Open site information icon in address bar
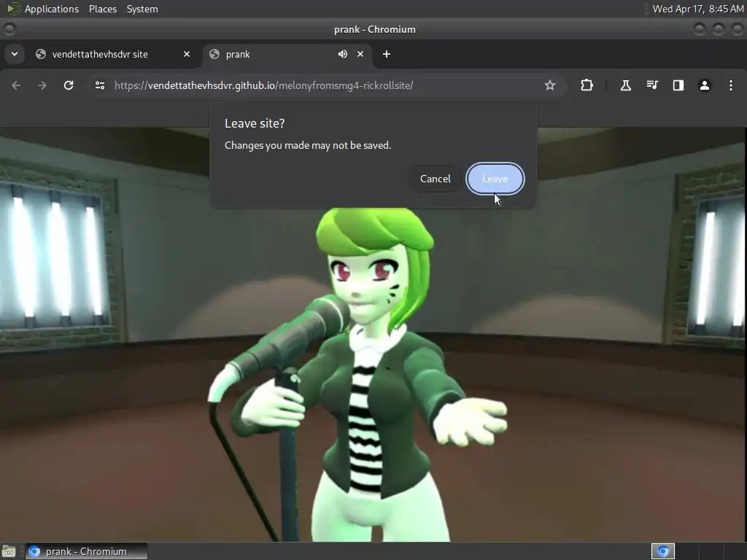The image size is (747, 560). (99, 85)
